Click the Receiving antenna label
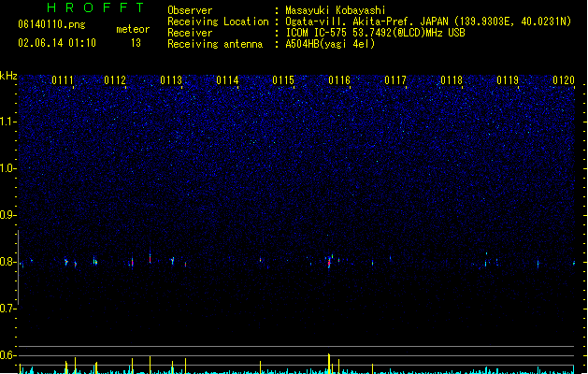588x374 pixels. coord(215,44)
